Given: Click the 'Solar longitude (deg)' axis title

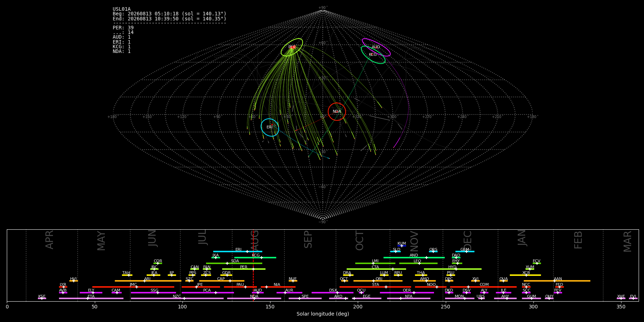Looking at the screenshot, I should tap(323, 314).
